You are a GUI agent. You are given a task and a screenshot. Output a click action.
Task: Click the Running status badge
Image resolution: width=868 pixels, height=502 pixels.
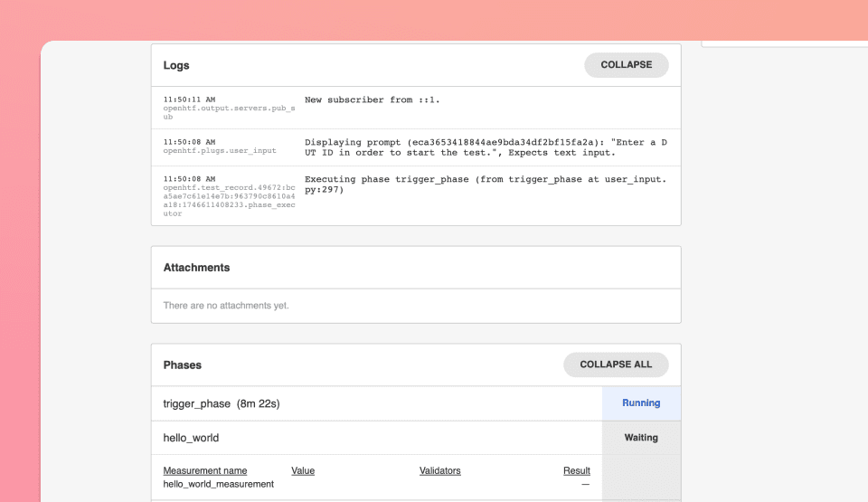pos(641,403)
